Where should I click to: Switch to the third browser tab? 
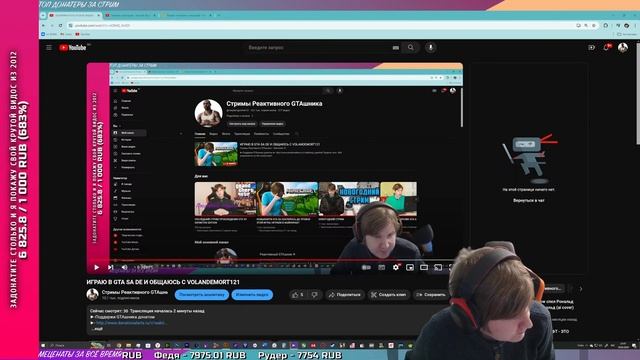tap(187, 15)
